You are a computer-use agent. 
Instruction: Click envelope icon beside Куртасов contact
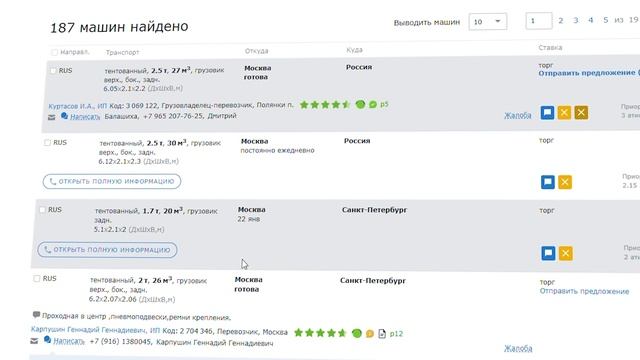click(51, 118)
